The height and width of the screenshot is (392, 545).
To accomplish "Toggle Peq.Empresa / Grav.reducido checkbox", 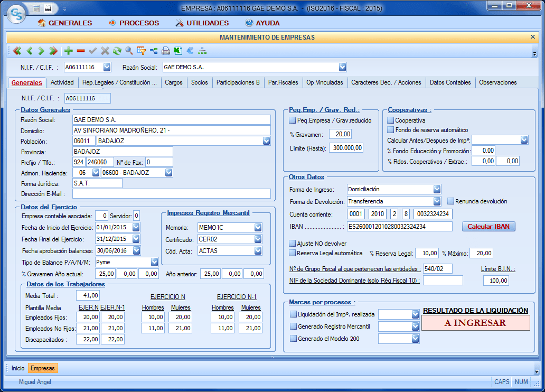I will [293, 120].
